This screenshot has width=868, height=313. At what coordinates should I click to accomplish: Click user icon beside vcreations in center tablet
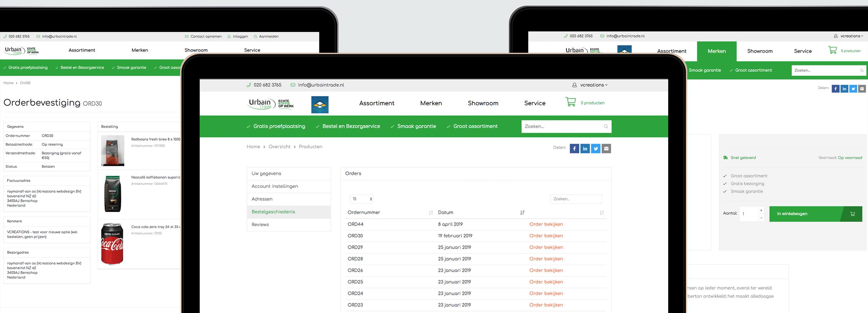coord(574,85)
